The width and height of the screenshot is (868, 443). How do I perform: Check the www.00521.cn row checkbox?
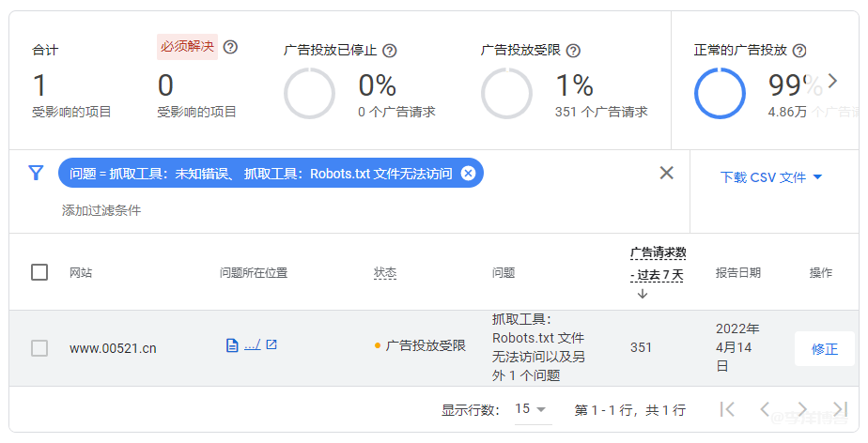(x=39, y=348)
